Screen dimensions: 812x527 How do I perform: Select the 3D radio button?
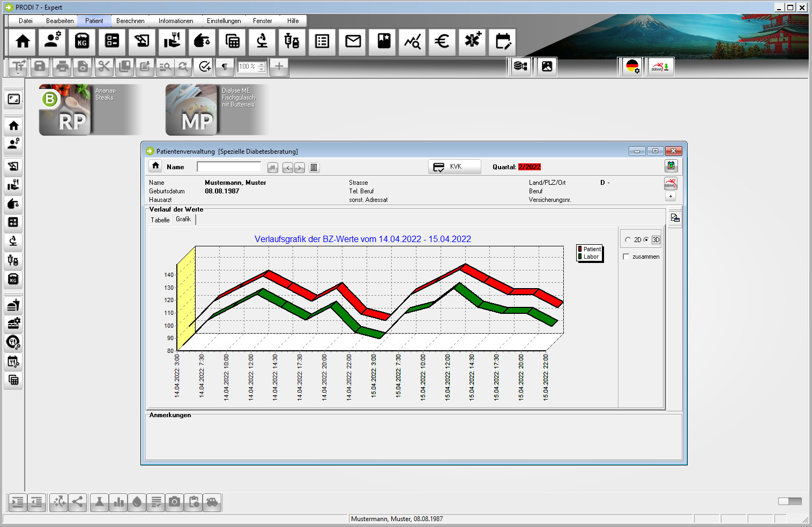(x=646, y=240)
